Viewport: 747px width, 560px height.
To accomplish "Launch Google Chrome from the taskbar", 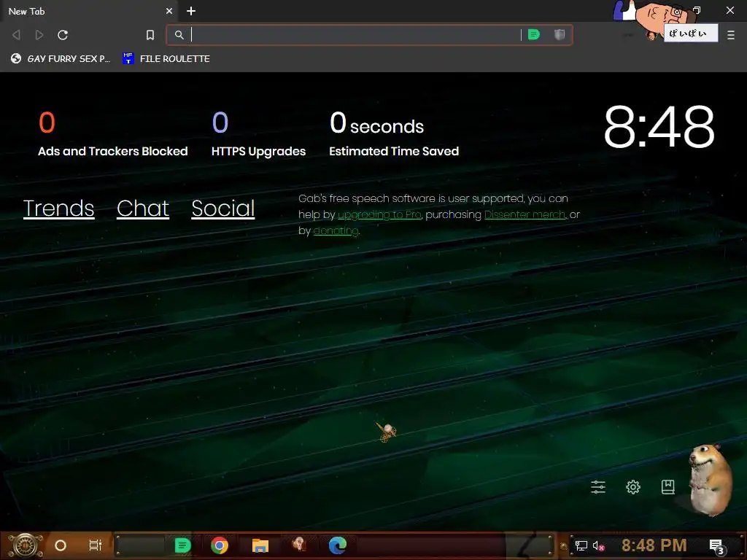I will [x=220, y=545].
